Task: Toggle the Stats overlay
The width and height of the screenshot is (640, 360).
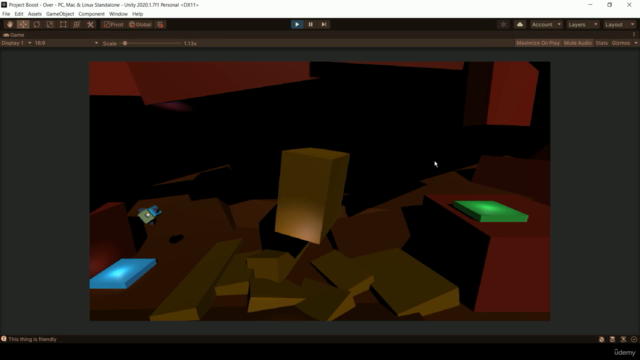Action: coord(602,43)
